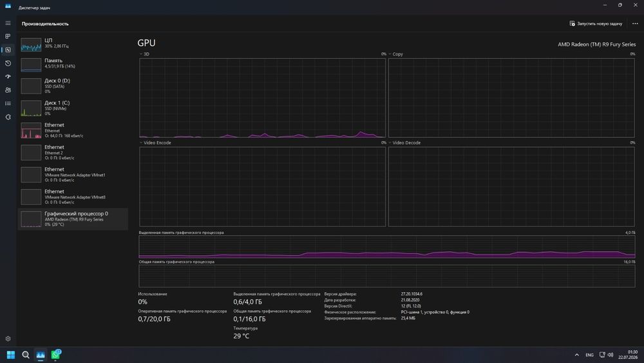Click the Windows Start button
This screenshot has width=644, height=363.
11,355
